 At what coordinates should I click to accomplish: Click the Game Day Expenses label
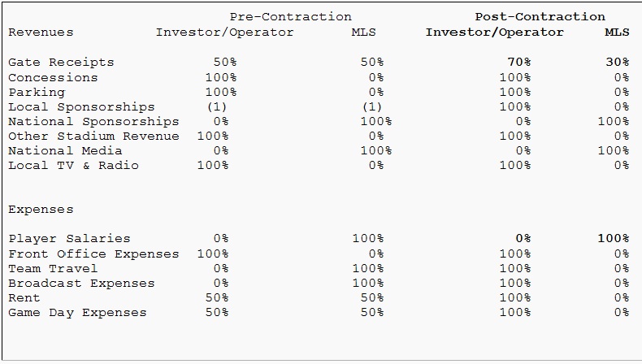point(77,313)
